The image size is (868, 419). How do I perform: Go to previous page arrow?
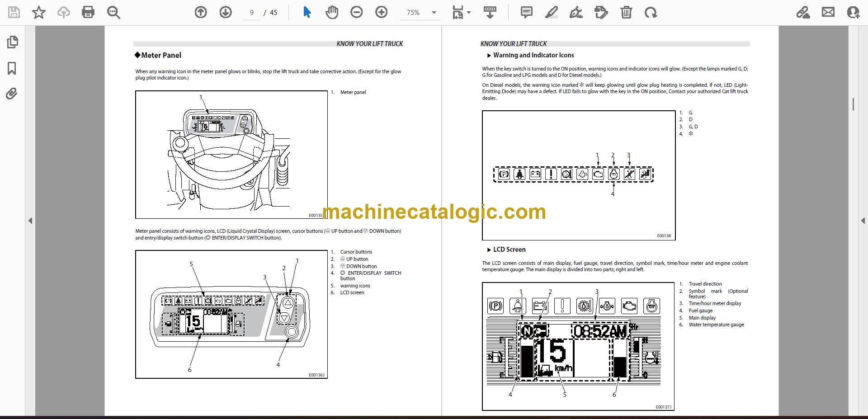click(x=201, y=12)
